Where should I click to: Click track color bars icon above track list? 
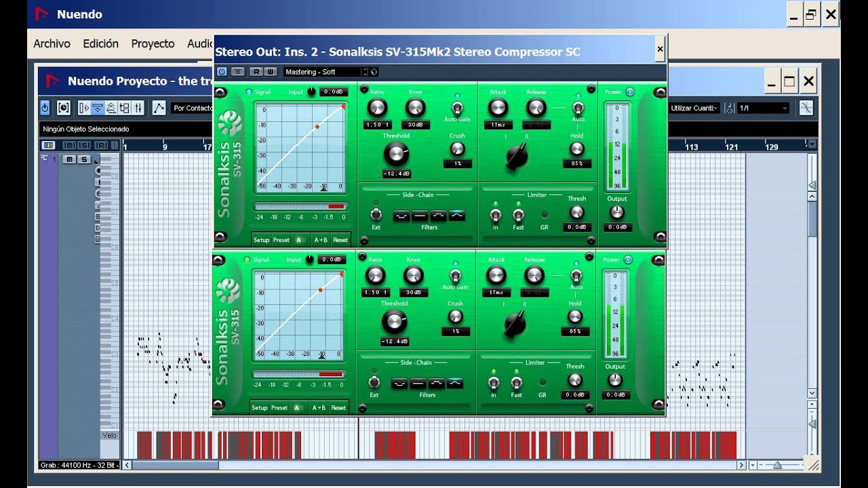tap(48, 145)
